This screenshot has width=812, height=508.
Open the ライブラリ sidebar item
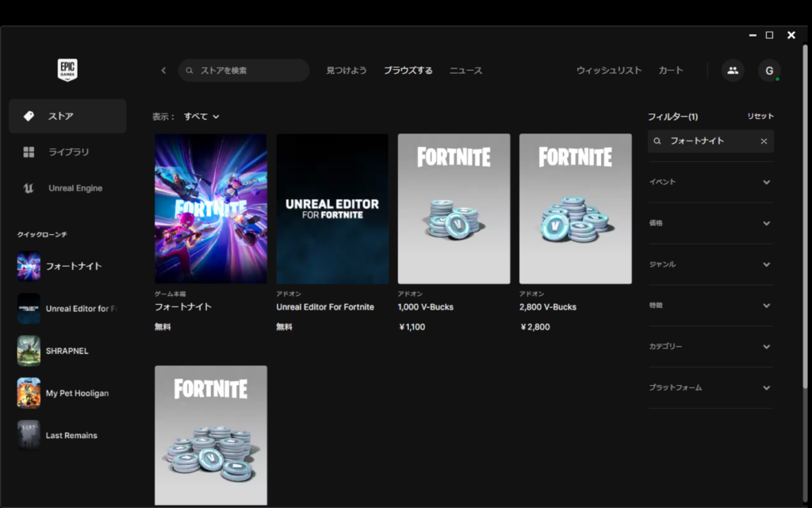coord(67,152)
